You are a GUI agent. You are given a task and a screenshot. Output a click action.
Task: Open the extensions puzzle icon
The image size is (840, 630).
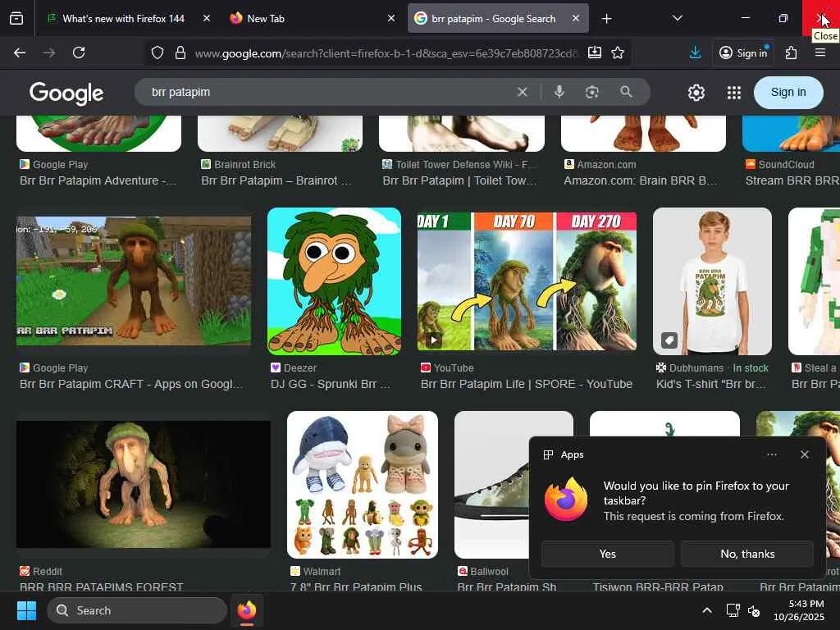pos(792,52)
